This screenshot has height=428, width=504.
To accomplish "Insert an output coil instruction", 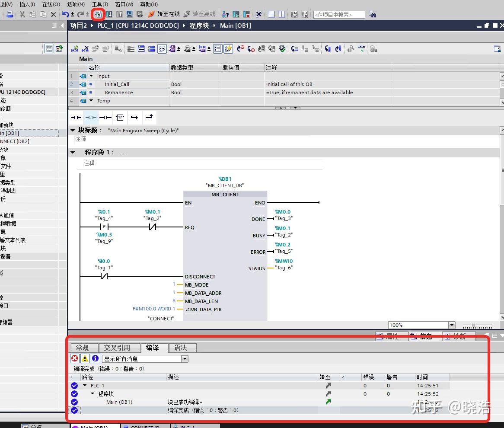I will tap(105, 117).
